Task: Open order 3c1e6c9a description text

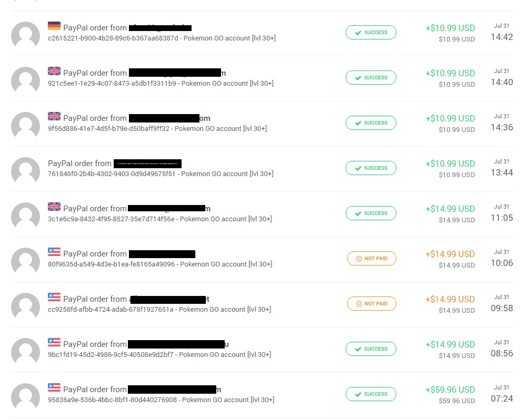Action: (160, 219)
